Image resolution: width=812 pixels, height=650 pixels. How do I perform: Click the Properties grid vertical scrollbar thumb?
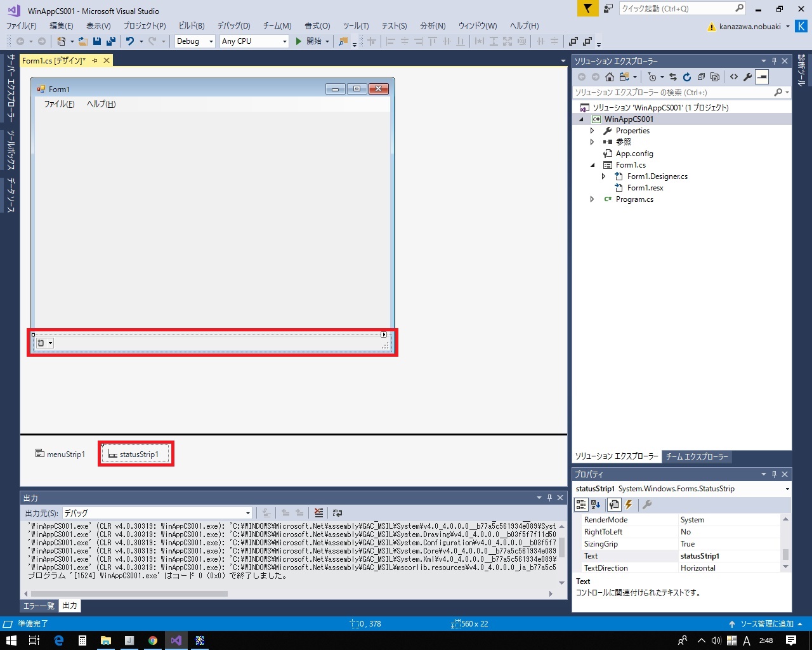tap(785, 554)
